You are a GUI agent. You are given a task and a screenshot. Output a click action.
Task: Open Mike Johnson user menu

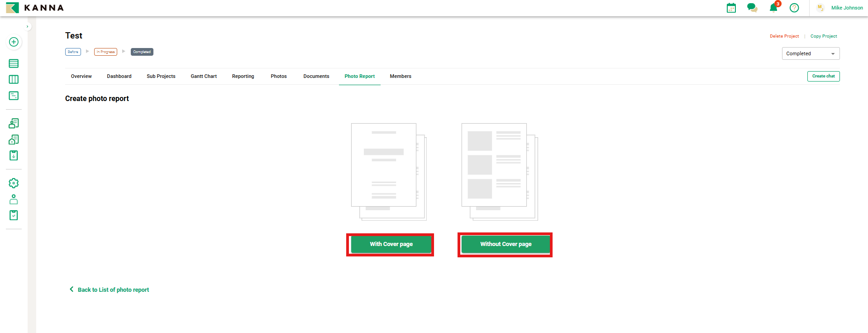(x=846, y=8)
